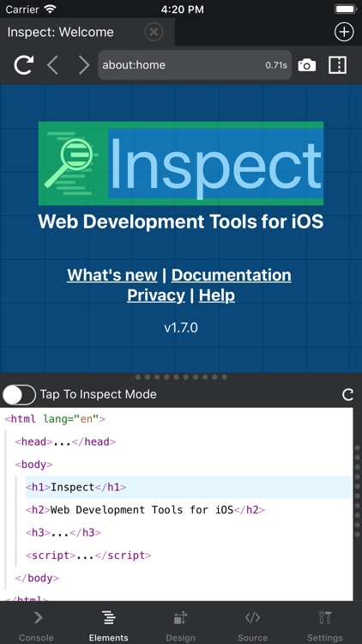Open the Settings tab

point(325,625)
